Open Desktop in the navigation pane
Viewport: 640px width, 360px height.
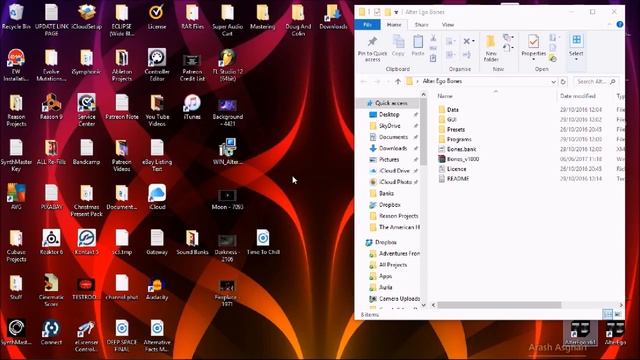click(x=389, y=115)
